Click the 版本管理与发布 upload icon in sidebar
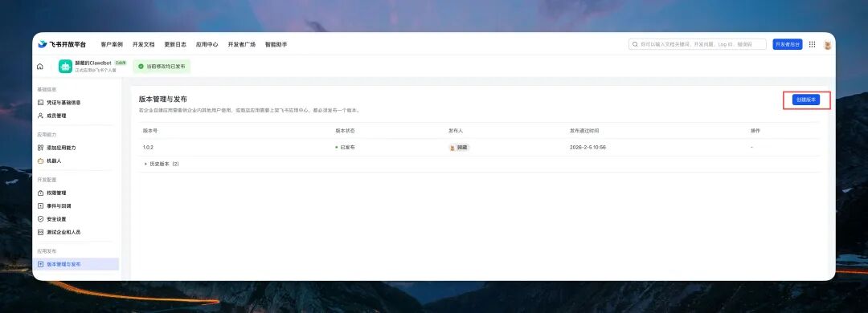 [40, 264]
